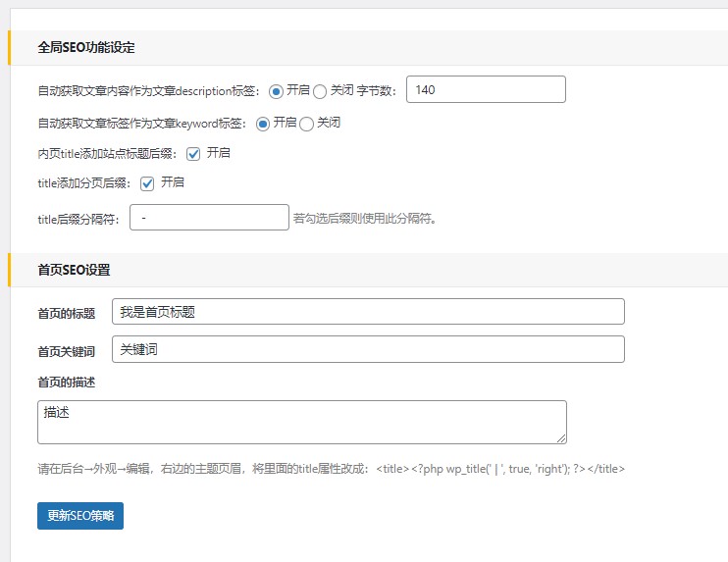This screenshot has height=562, width=728.
Task: Click the 首页关键词 input field
Action: pos(368,349)
